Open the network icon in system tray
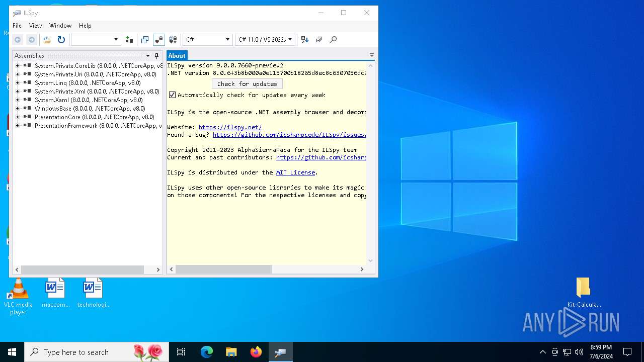The width and height of the screenshot is (644, 362). (x=567, y=352)
